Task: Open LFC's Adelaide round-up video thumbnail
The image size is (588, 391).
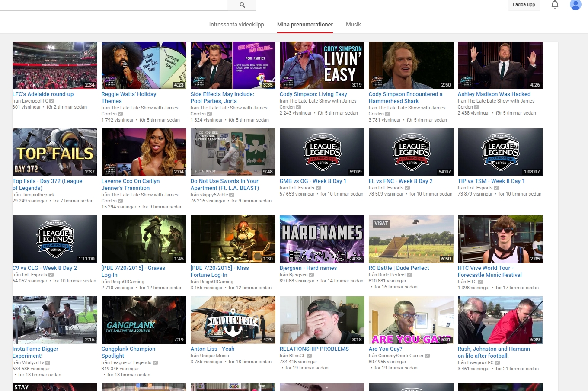Action: [55, 65]
